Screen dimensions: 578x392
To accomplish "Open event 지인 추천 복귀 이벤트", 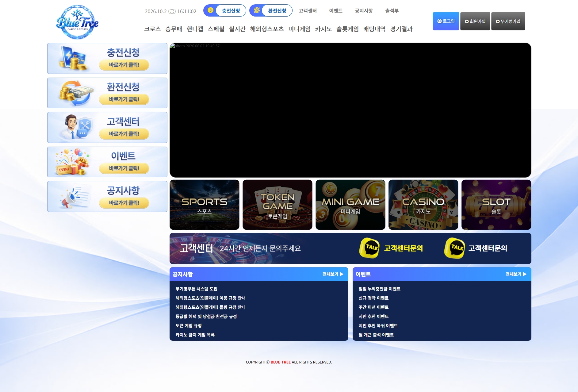I will 378,326.
